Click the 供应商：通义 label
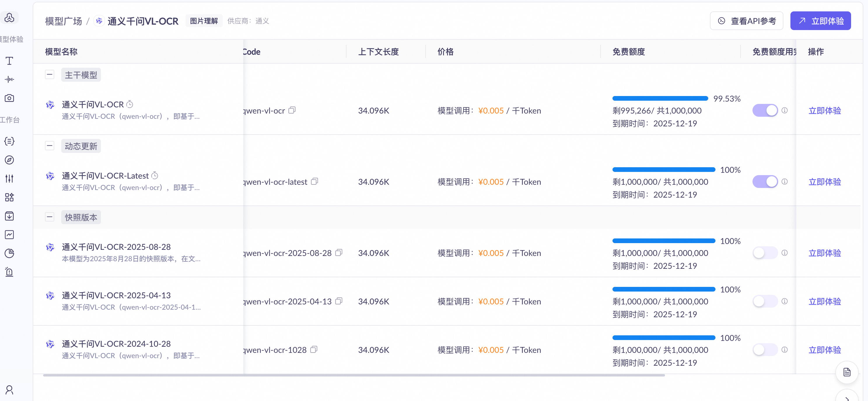 tap(248, 21)
